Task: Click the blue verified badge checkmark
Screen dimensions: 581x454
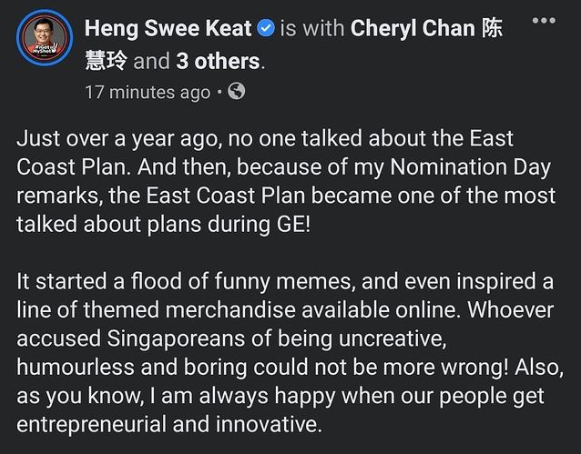Action: pos(266,29)
